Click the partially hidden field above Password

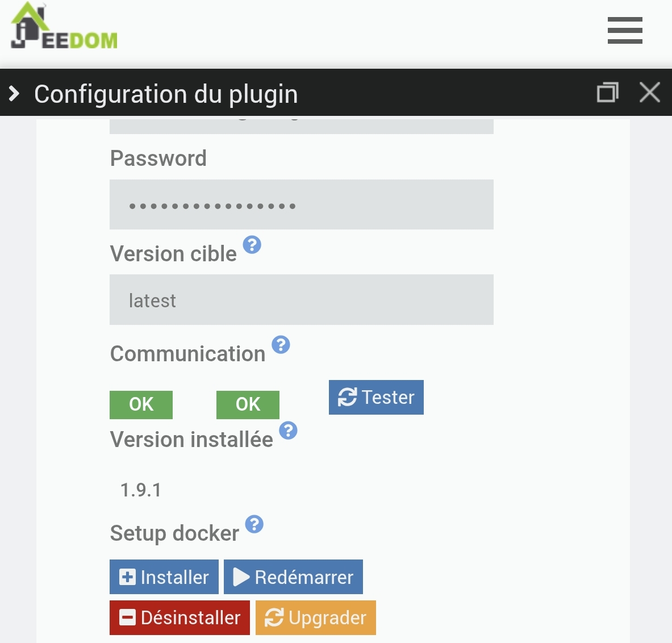pos(301,126)
